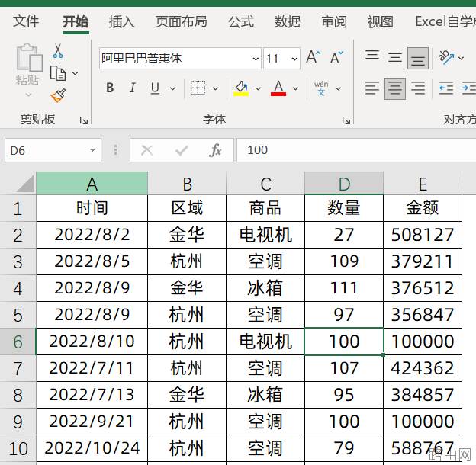Switch to the 视图 tab
Viewport: 476px width, 465px height.
pos(380,21)
